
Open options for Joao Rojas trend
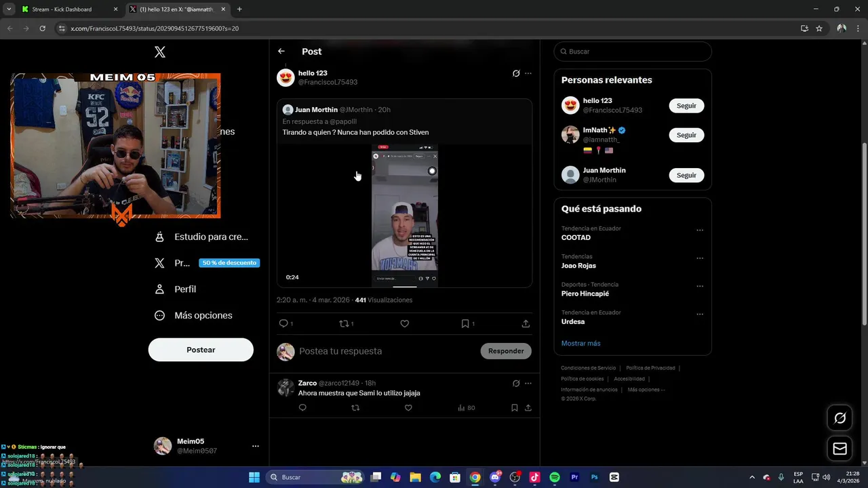coord(700,258)
